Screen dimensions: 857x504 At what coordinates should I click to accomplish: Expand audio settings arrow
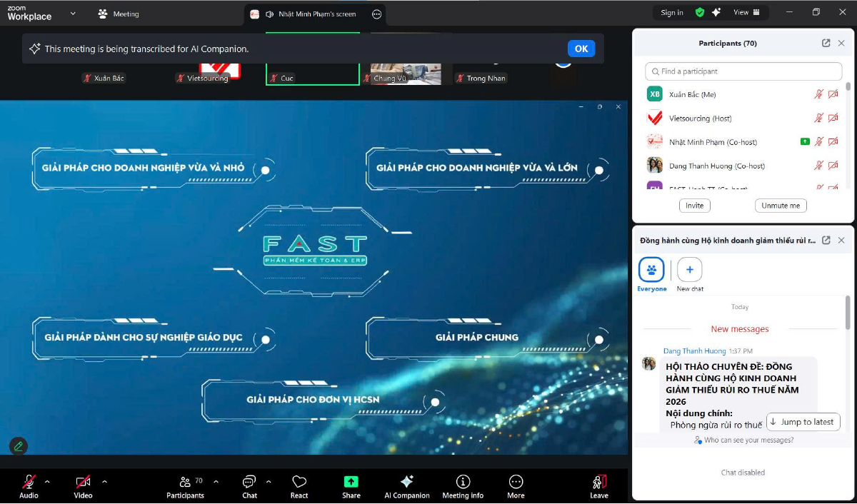47,481
